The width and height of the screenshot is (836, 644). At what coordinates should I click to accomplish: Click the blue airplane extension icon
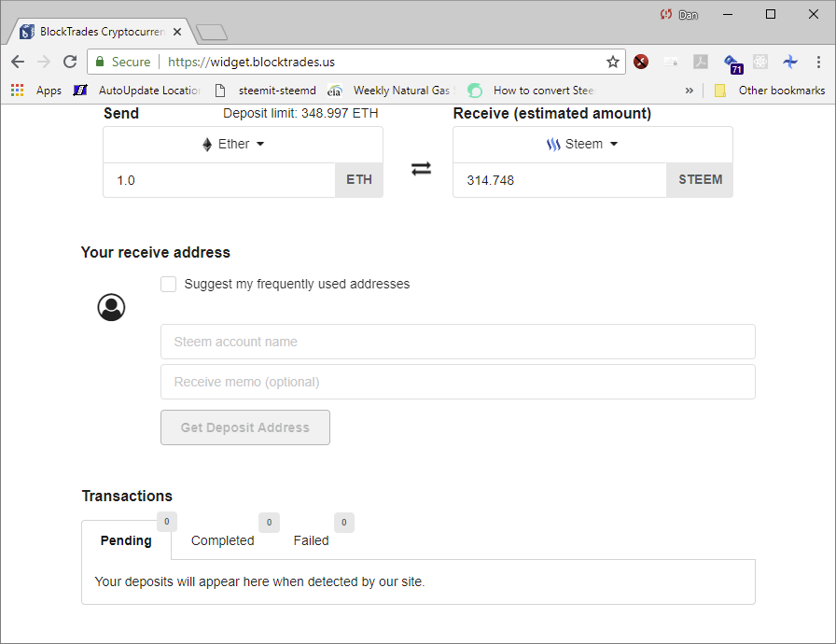pyautogui.click(x=790, y=62)
